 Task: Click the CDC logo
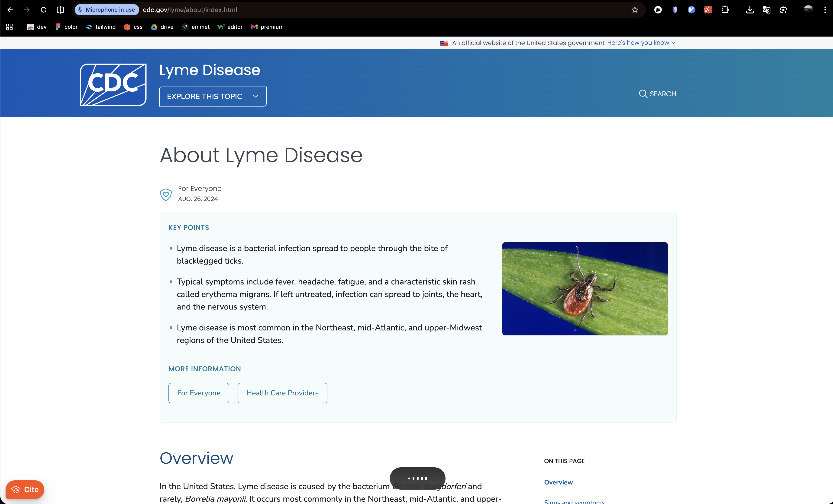click(x=113, y=84)
